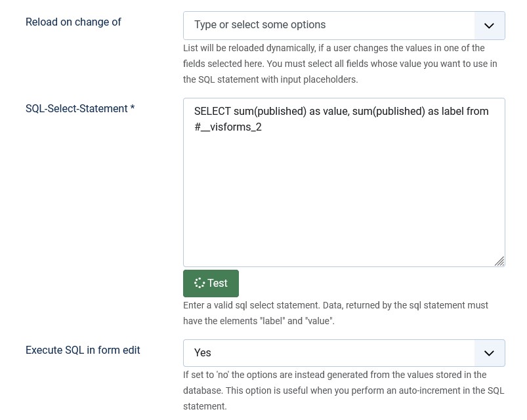Switch the Yes setting under 'Execute SQL in form edit'
527x420 pixels.
344,352
